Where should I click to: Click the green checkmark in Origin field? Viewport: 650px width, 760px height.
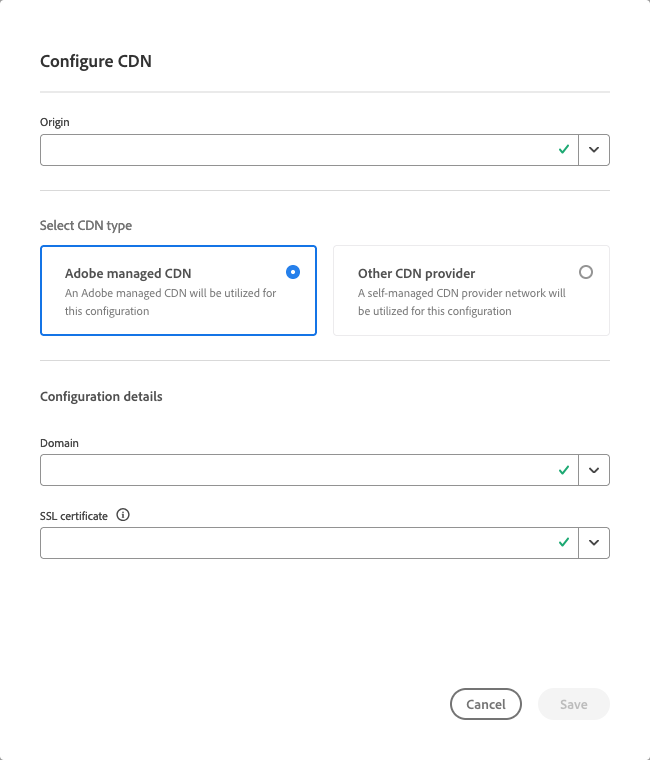click(x=564, y=149)
